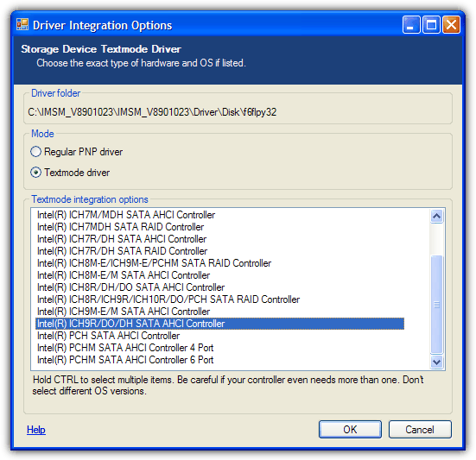
Task: Close the Driver Integration Options dialog
Action: (x=451, y=24)
